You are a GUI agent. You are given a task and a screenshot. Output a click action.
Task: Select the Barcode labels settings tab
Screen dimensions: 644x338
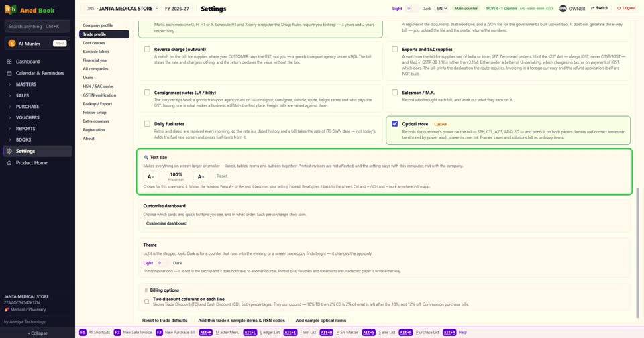pos(96,52)
